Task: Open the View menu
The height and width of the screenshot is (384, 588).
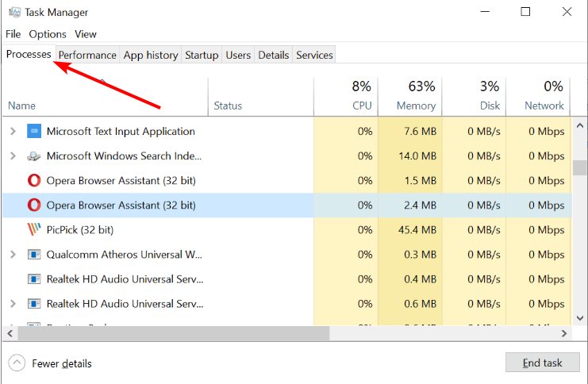Action: pos(86,34)
